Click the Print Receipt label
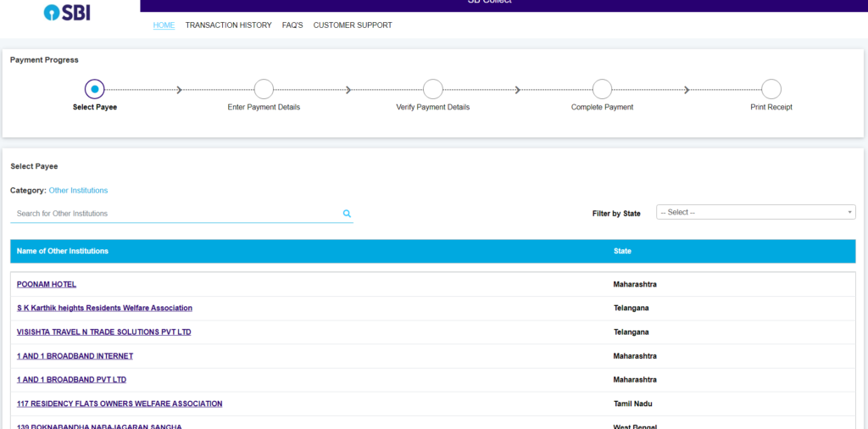868x429 pixels. (x=771, y=108)
